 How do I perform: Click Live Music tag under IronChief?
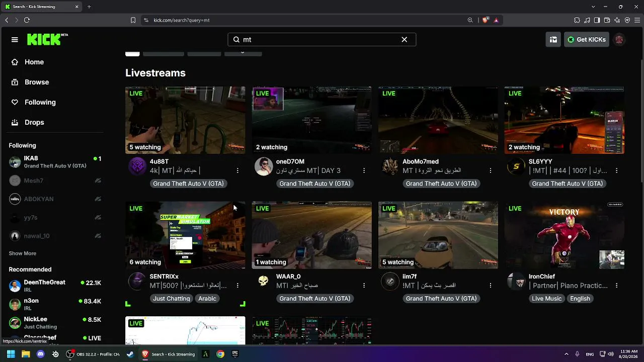pyautogui.click(x=547, y=299)
